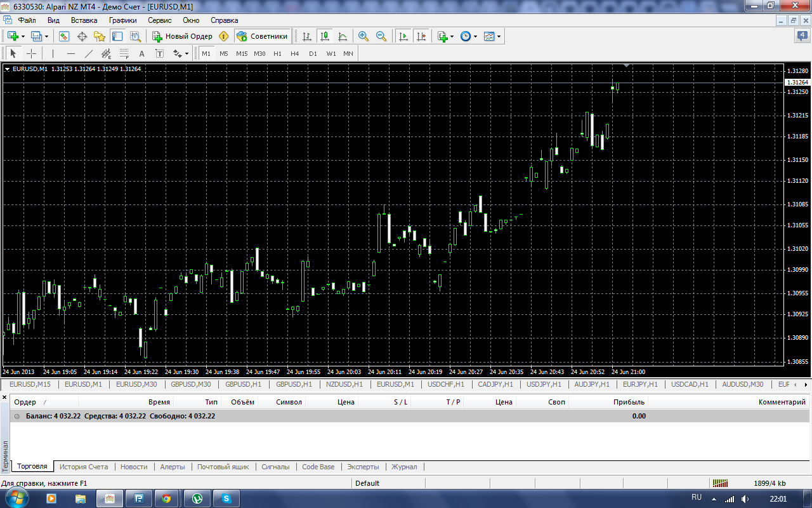Zoom out on the chart

pyautogui.click(x=381, y=36)
